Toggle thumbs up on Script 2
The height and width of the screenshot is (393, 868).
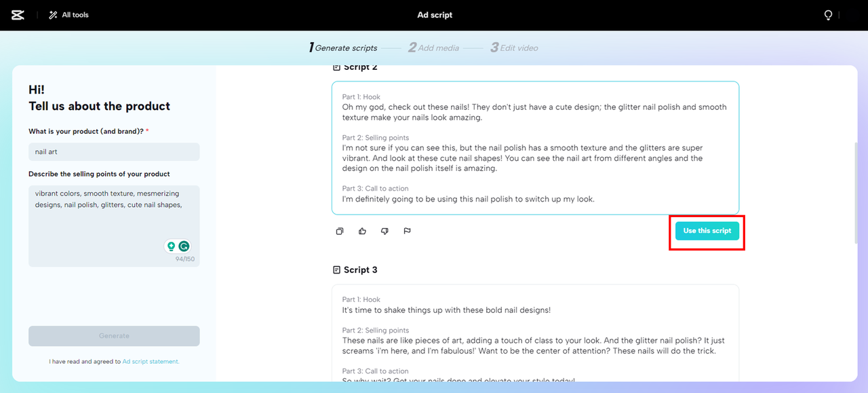(362, 231)
